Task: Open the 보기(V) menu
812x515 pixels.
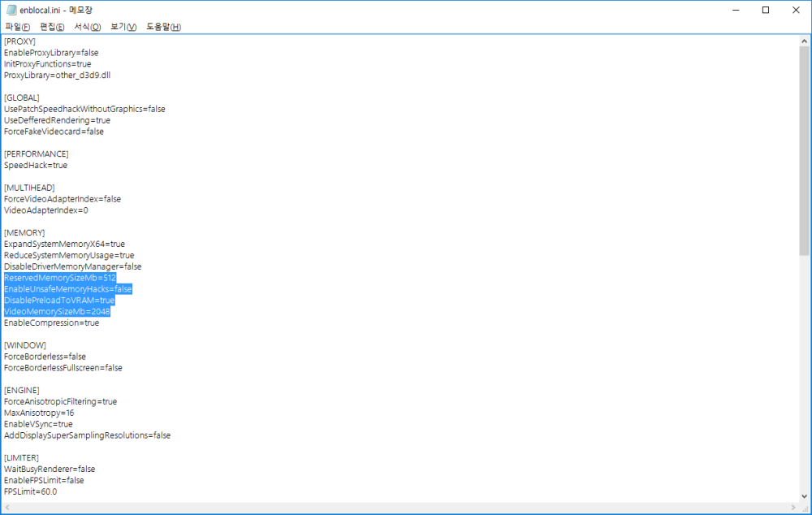Action: [123, 27]
